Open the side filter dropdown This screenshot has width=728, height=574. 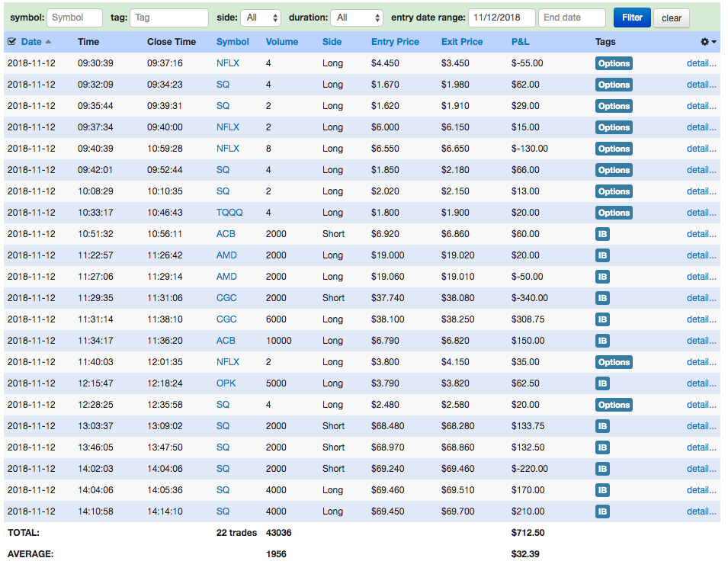click(261, 18)
